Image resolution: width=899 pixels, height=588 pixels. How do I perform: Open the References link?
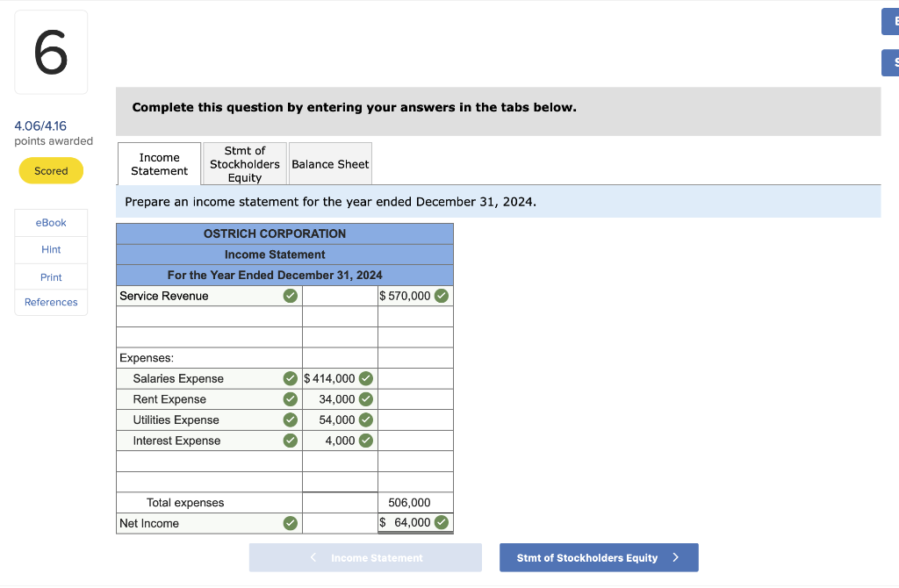[50, 302]
